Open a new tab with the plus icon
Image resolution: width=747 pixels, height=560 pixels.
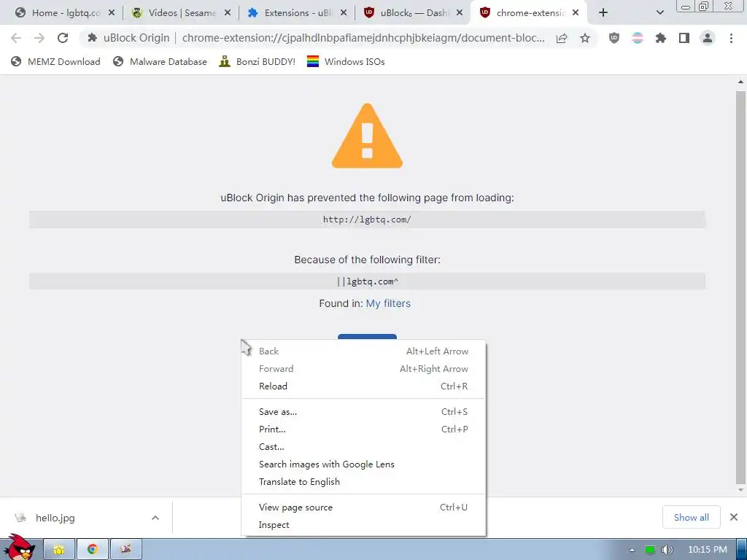click(x=603, y=13)
